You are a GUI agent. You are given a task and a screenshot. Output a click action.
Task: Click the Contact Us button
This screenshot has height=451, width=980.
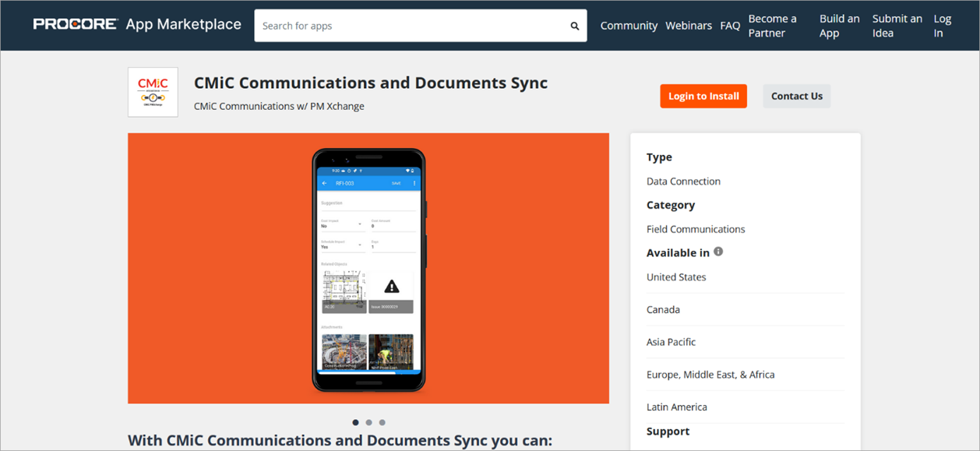tap(797, 96)
